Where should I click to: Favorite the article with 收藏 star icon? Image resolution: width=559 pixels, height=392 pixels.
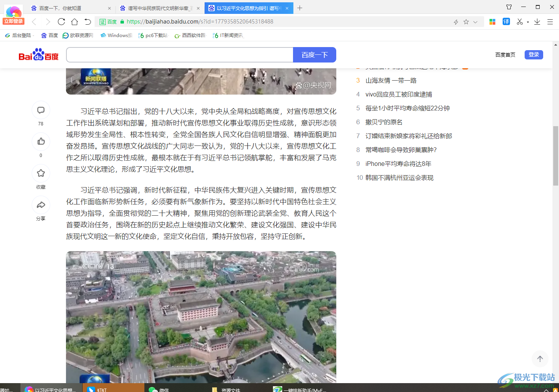coord(41,173)
